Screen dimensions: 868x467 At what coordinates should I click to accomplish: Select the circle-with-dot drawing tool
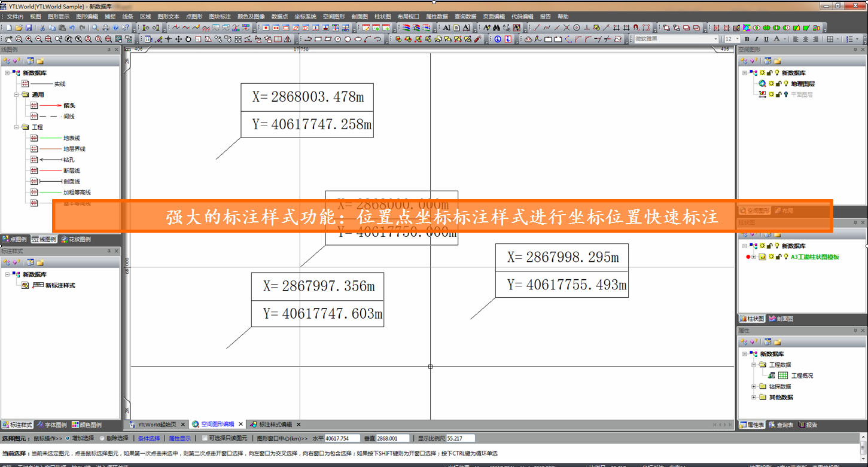pos(577,28)
